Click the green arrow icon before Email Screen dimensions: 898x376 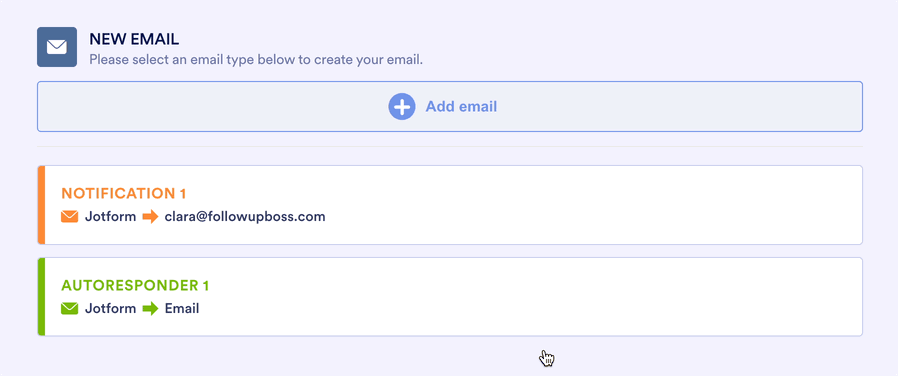pyautogui.click(x=151, y=308)
